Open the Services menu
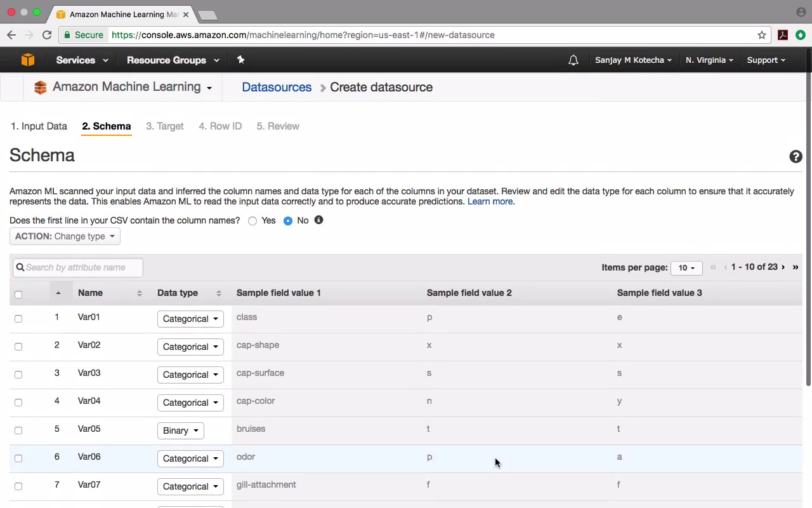 (82, 60)
